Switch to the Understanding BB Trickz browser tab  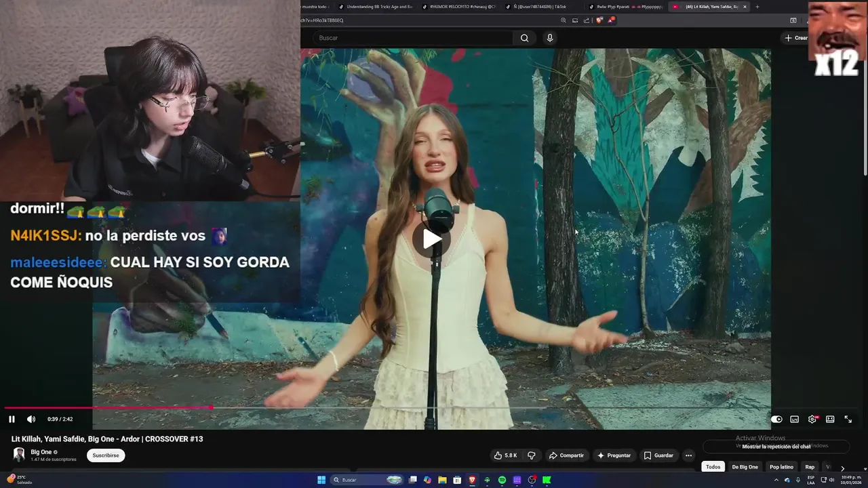(375, 7)
